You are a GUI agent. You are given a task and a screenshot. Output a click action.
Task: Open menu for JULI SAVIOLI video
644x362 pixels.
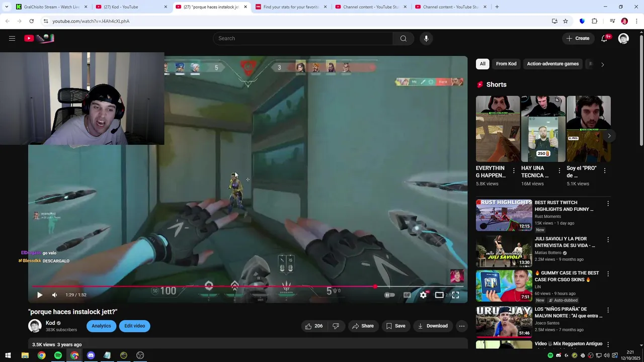click(608, 240)
